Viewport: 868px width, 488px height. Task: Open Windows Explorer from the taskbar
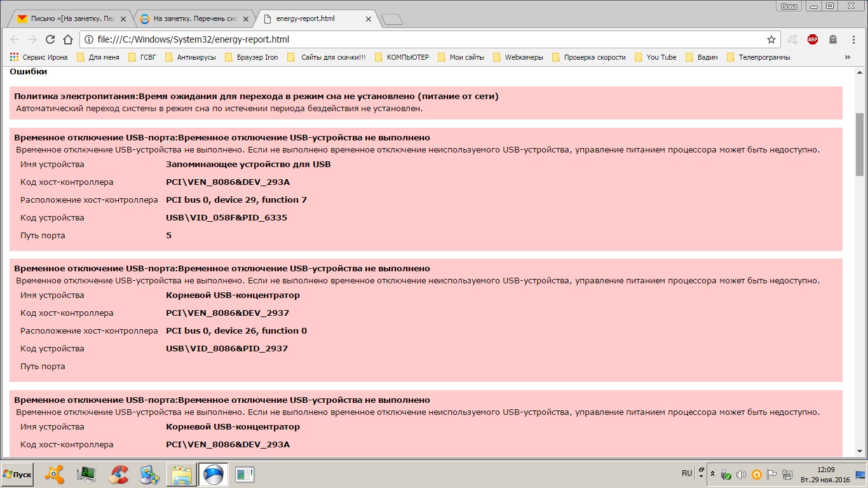pos(182,474)
